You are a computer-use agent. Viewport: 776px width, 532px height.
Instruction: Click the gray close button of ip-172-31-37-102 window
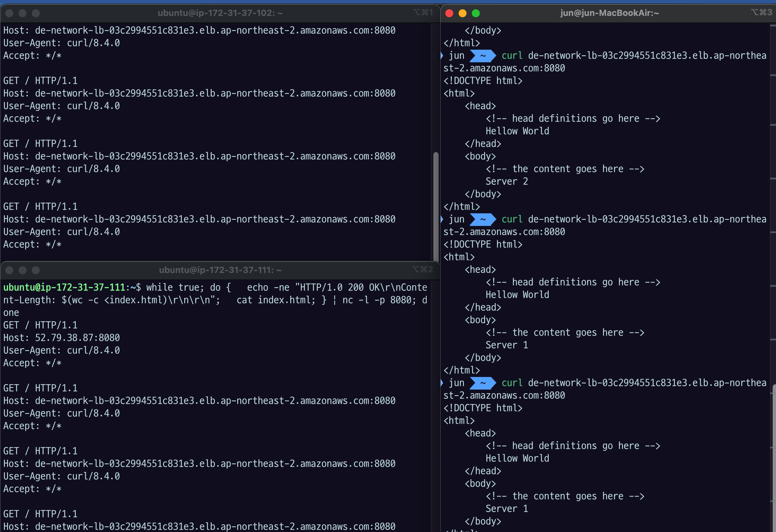9,13
